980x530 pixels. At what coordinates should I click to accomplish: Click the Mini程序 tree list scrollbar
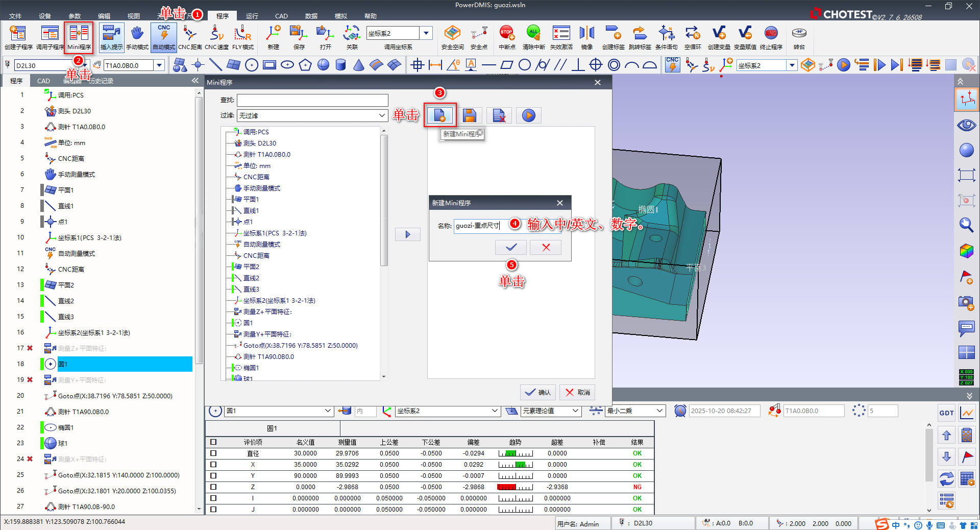click(x=384, y=200)
